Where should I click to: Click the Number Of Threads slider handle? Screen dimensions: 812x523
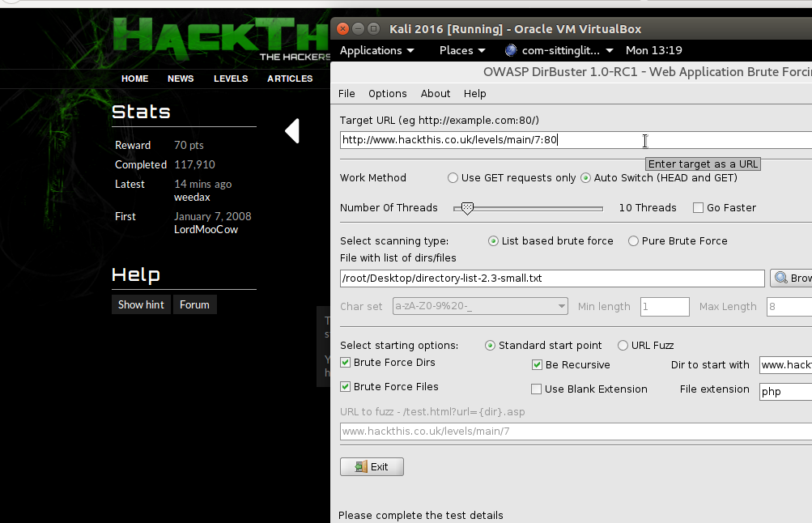click(x=467, y=208)
